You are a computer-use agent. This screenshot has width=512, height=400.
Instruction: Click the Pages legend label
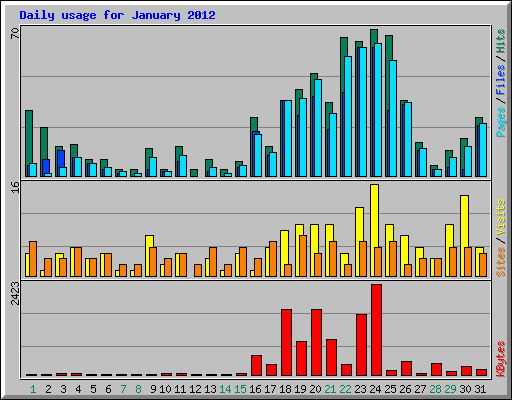click(x=501, y=122)
